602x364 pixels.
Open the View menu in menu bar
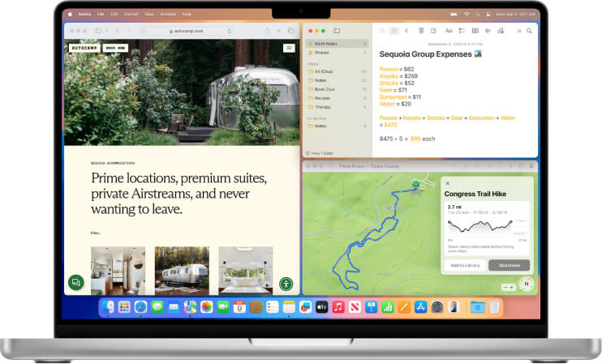(x=149, y=15)
